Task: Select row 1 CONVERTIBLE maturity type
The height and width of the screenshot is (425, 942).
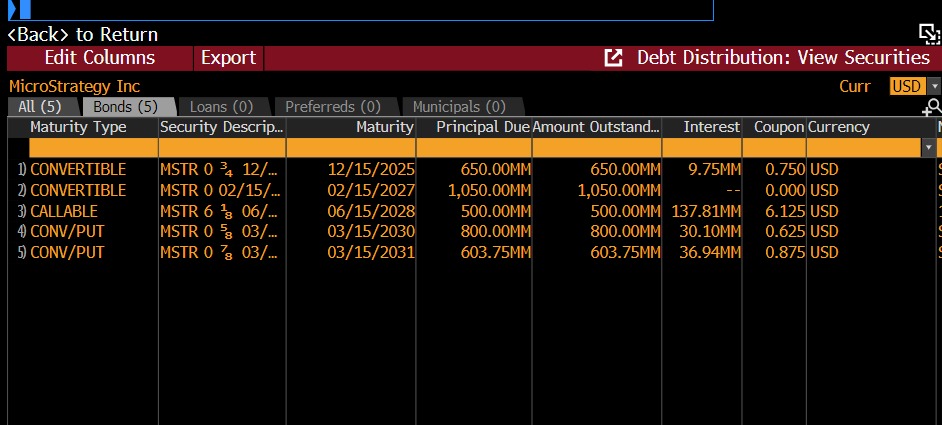Action: 78,170
